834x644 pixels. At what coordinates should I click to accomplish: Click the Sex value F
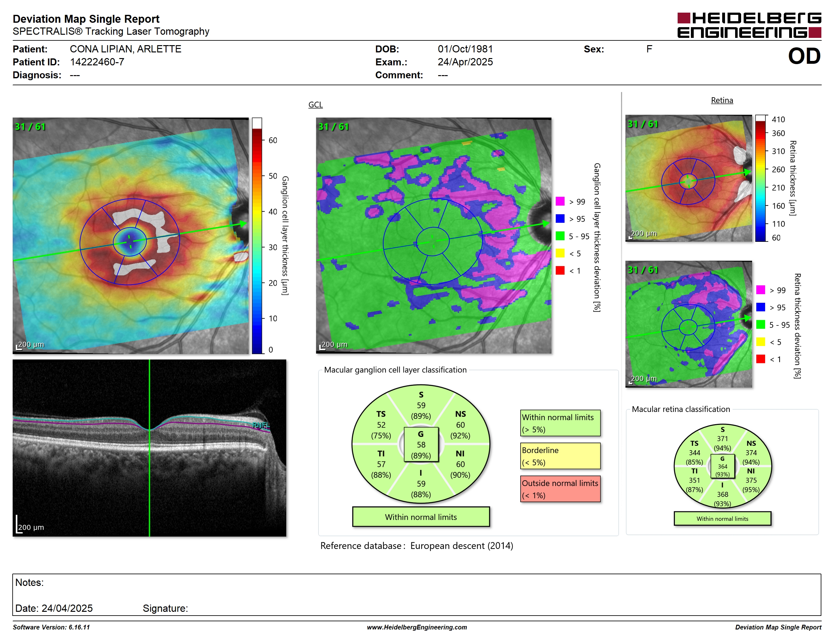[x=649, y=49]
